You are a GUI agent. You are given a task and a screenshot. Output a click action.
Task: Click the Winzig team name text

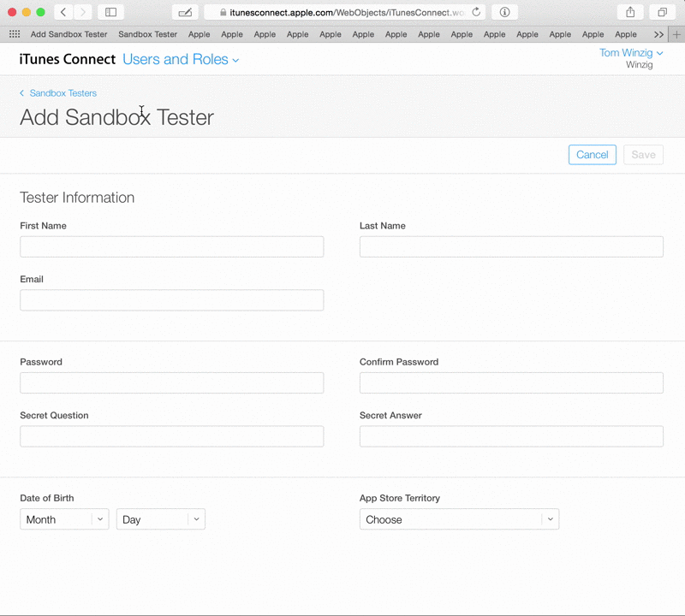[639, 65]
